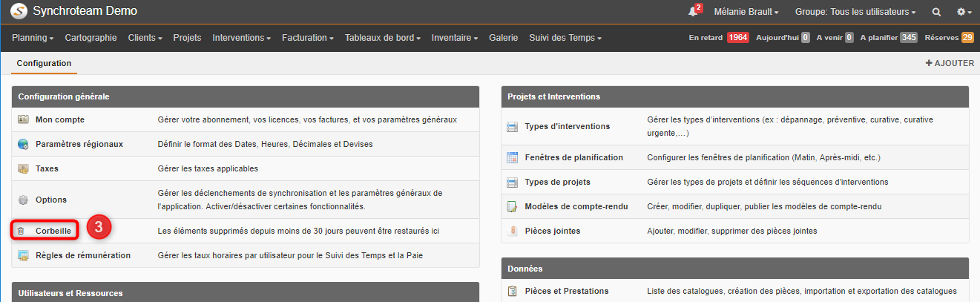Expand the Interventions menu
Image resolution: width=980 pixels, height=302 pixels.
coord(242,37)
